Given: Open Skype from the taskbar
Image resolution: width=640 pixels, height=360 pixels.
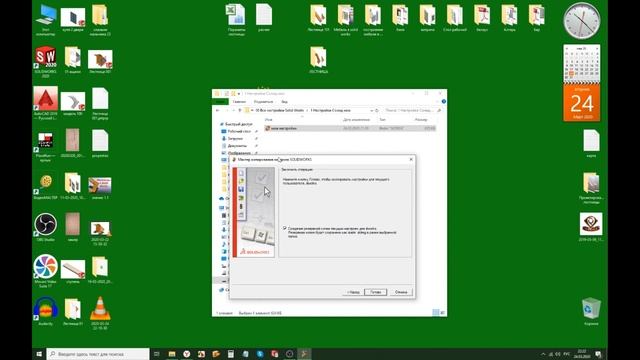Looking at the screenshot, I should click(260, 354).
